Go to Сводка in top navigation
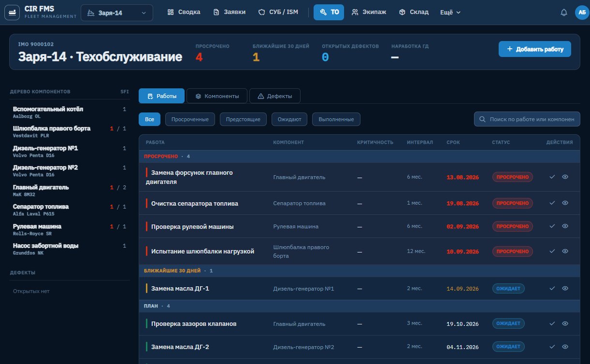 click(184, 12)
